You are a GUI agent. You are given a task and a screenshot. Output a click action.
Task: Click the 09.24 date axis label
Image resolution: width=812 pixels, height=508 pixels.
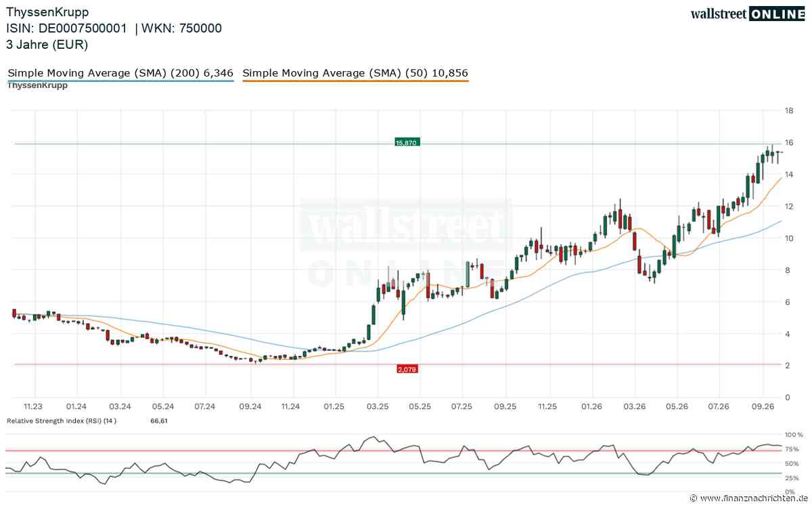click(250, 406)
